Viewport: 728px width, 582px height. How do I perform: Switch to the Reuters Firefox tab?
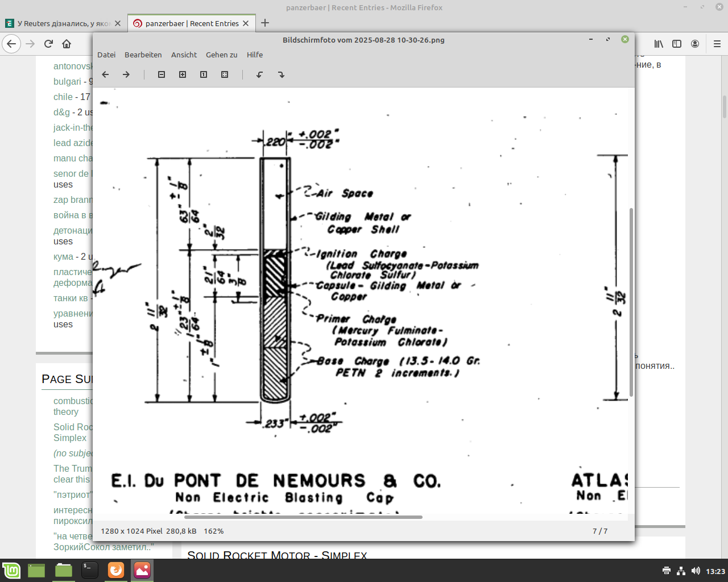coord(63,23)
